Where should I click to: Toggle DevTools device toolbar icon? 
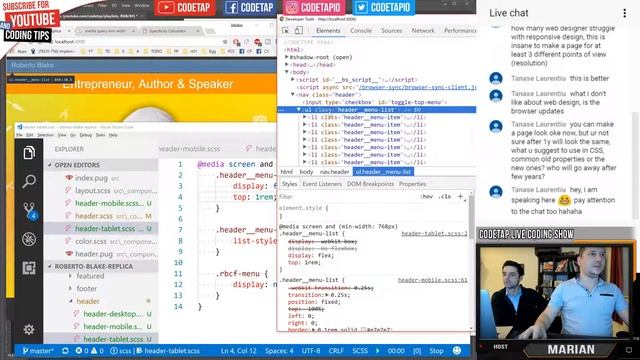(299, 31)
